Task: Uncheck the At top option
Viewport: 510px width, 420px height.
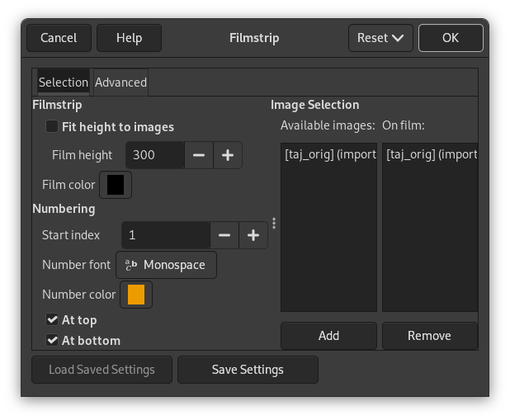Action: tap(52, 320)
